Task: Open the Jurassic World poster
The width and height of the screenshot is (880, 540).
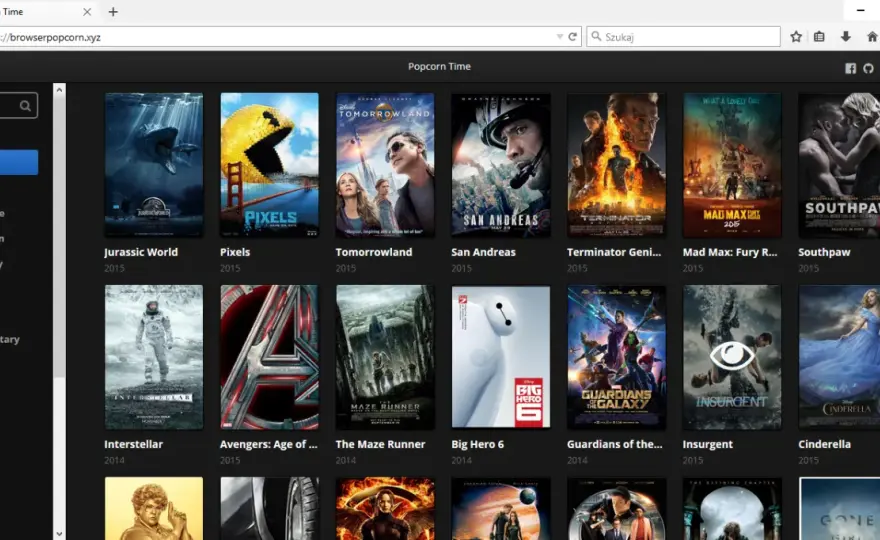Action: (154, 164)
